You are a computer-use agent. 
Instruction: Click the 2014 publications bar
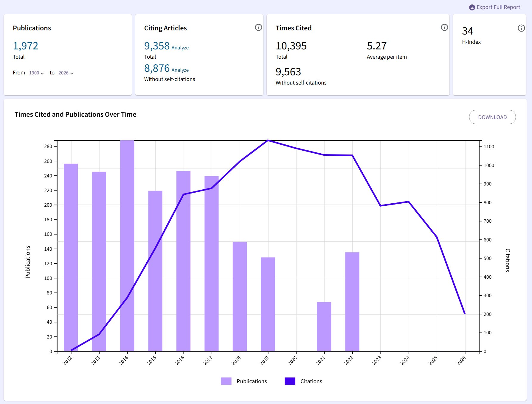(x=127, y=246)
